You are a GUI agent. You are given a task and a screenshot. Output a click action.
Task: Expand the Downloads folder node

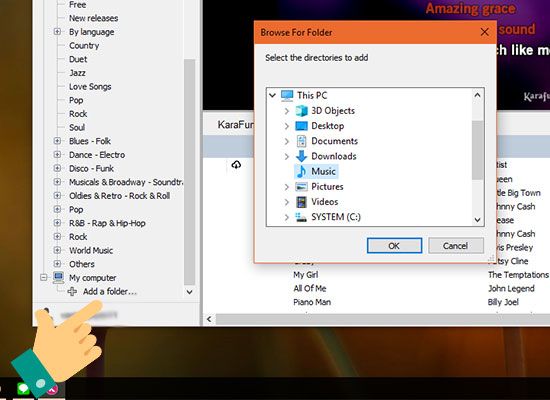pos(287,156)
